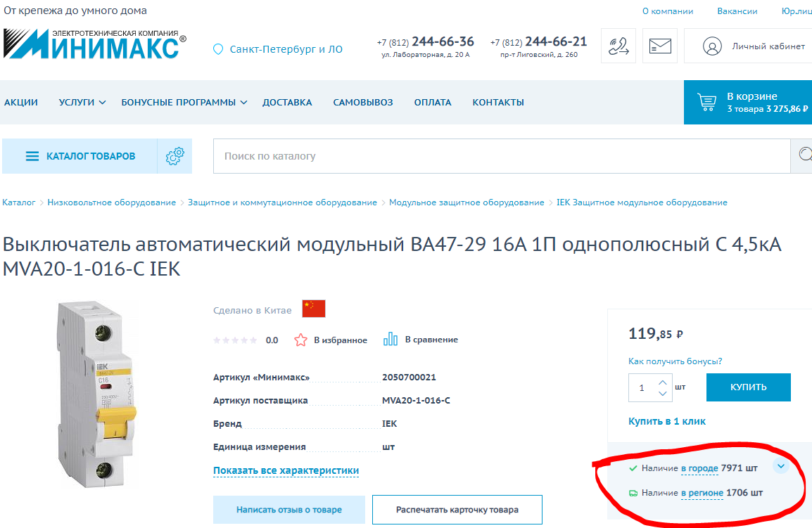Click the Юр.лиц link at top
This screenshot has height=528, width=812.
pyautogui.click(x=797, y=11)
